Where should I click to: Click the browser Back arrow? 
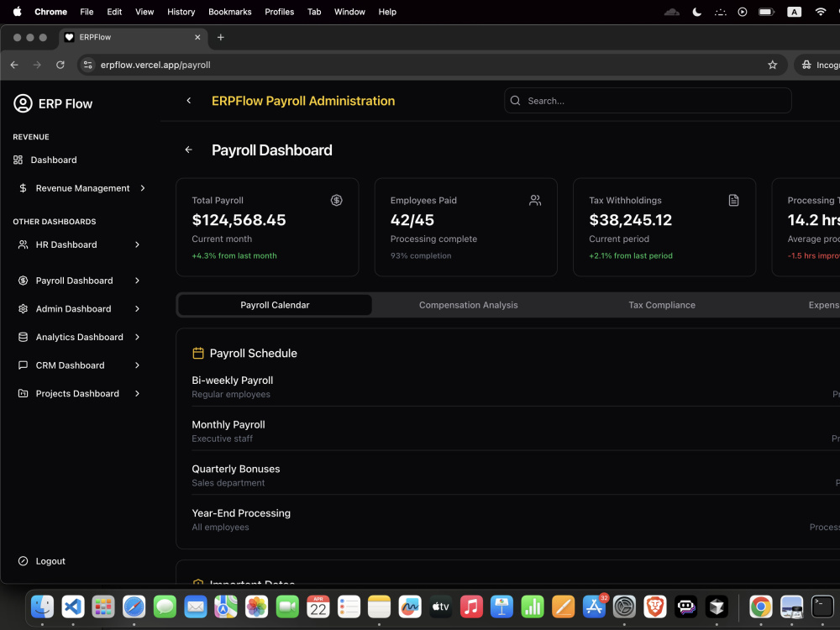(x=14, y=65)
